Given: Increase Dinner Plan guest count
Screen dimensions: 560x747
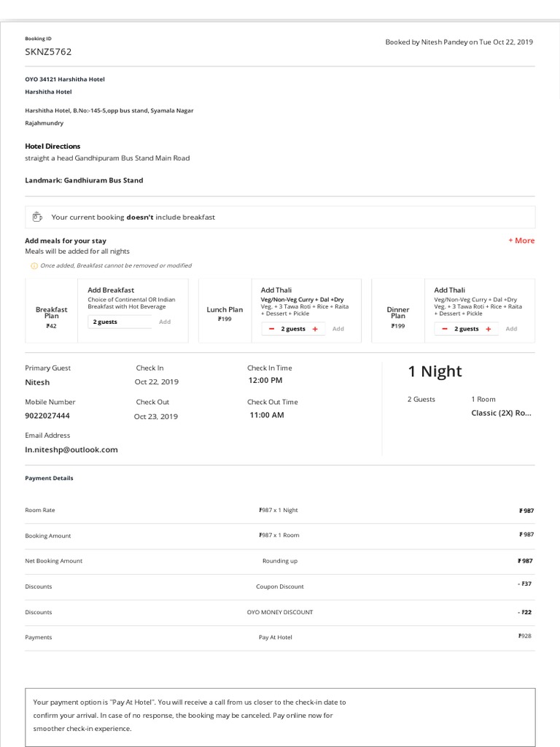Looking at the screenshot, I should 488,329.
